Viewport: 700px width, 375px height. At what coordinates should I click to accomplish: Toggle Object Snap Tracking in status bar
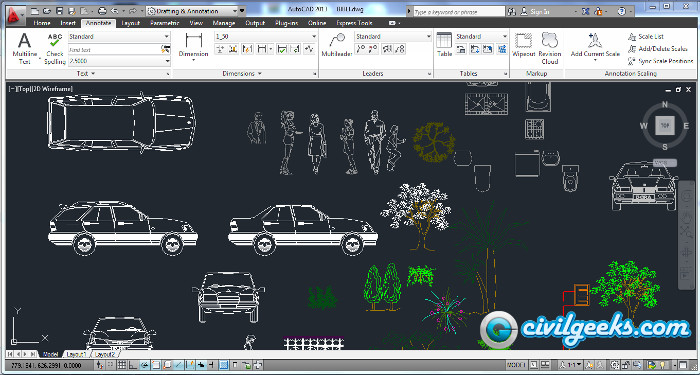pyautogui.click(x=178, y=365)
